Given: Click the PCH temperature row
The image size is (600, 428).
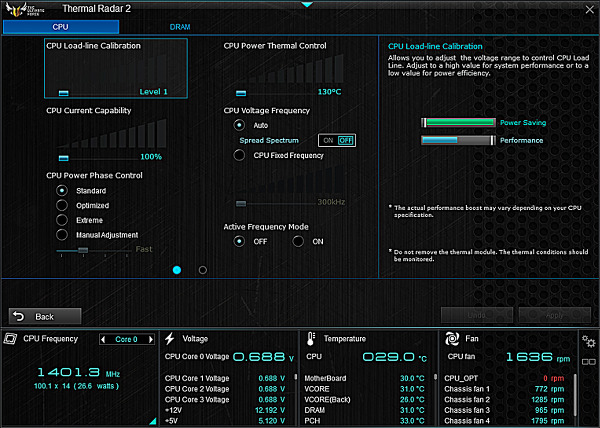Looking at the screenshot, I should (x=365, y=421).
